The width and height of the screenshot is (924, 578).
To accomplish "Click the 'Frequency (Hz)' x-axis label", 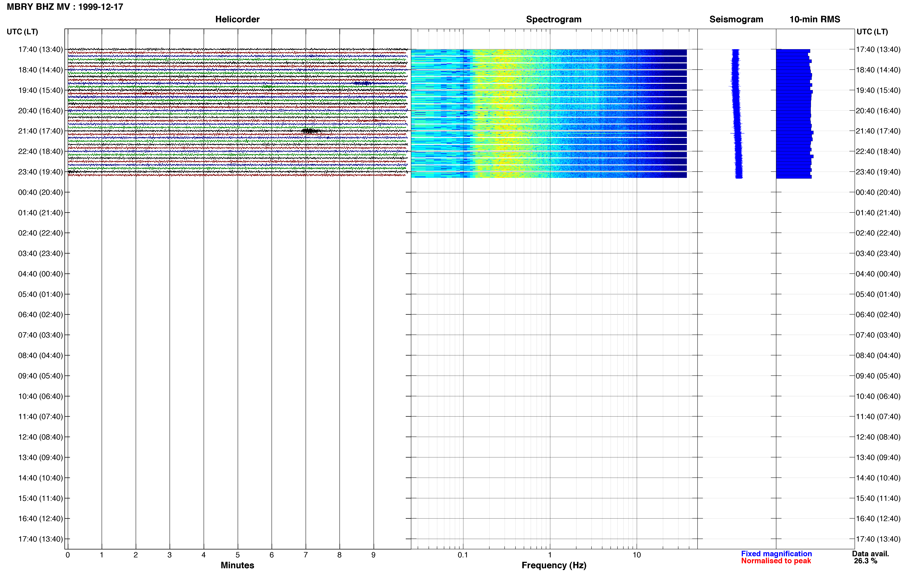I will [x=554, y=565].
